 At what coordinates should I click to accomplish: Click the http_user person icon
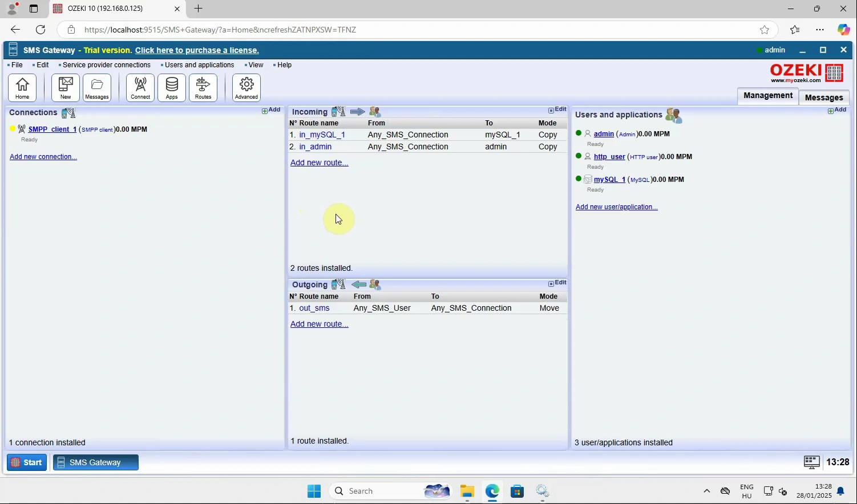tap(588, 157)
